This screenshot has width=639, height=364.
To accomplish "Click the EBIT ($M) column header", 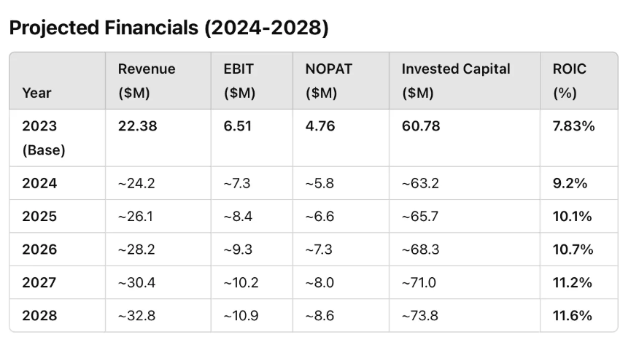I will coord(240,81).
